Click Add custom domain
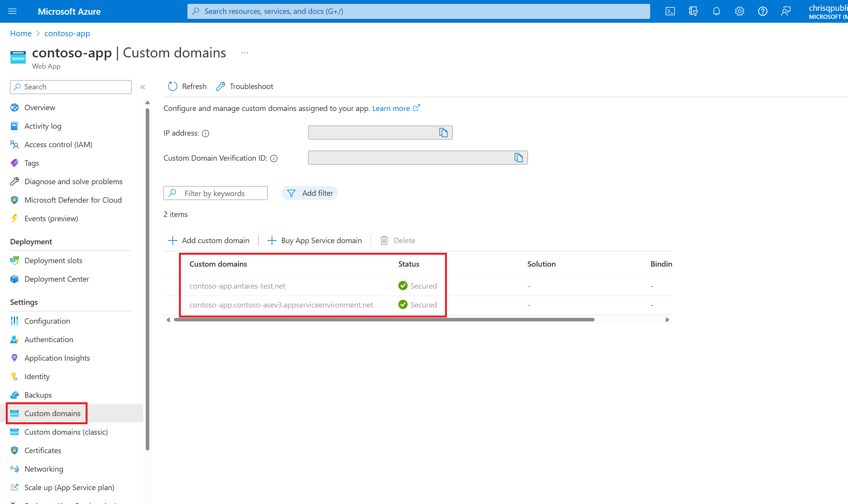Viewport: 848px width, 504px height. coord(209,240)
